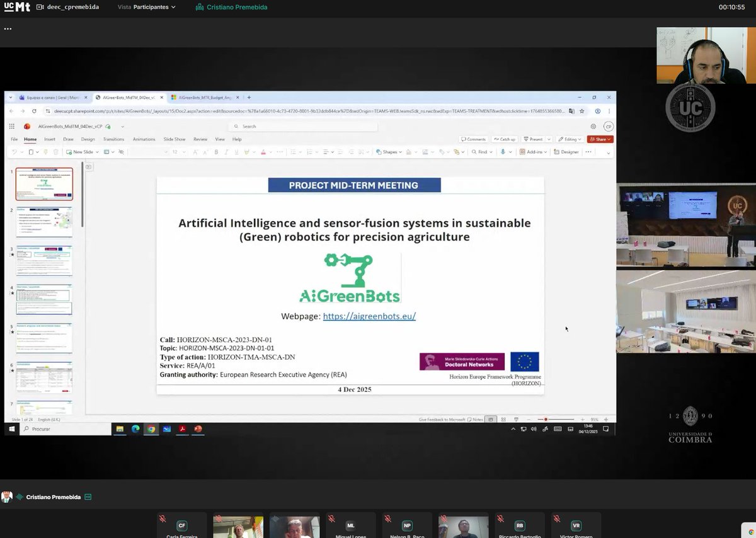
Task: Open the Slide Show ribbon tab
Action: pyautogui.click(x=175, y=139)
